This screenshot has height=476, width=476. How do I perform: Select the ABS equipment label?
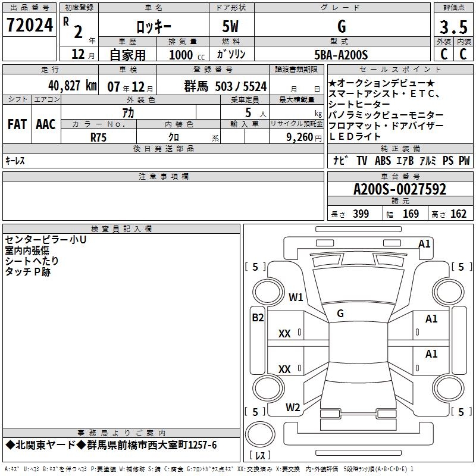383,161
